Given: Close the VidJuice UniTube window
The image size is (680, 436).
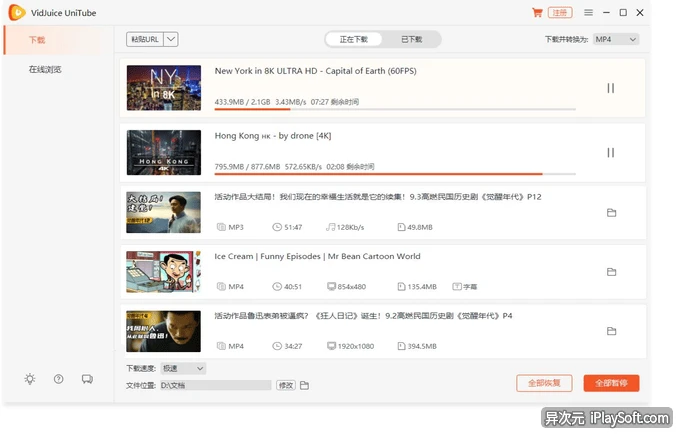Looking at the screenshot, I should tap(640, 13).
